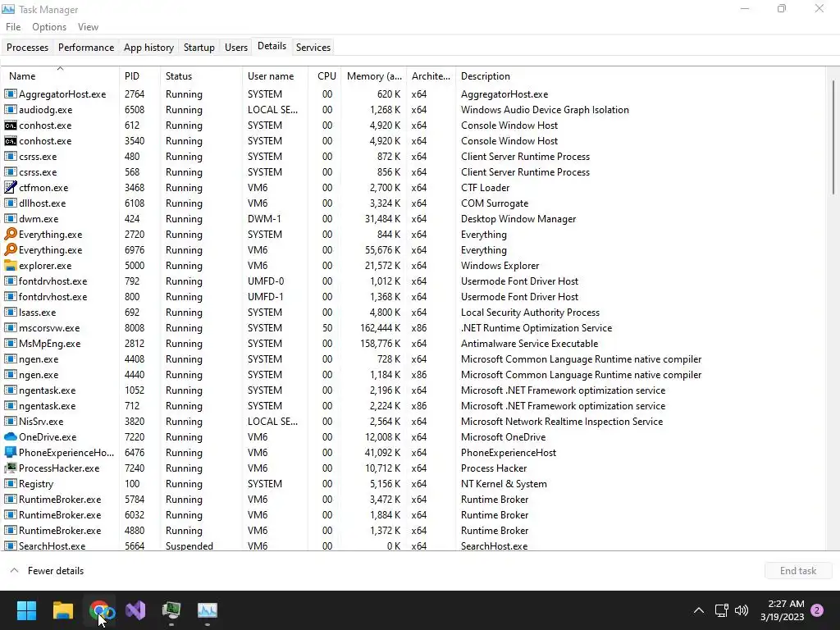The width and height of the screenshot is (840, 630).
Task: Select the dllhost.exe row
Action: tap(413, 203)
